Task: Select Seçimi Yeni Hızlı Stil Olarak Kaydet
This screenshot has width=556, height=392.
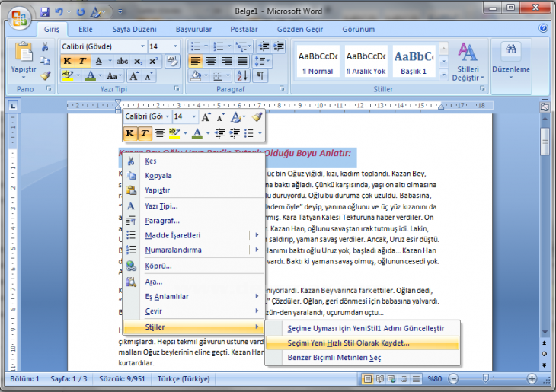Action: click(363, 343)
